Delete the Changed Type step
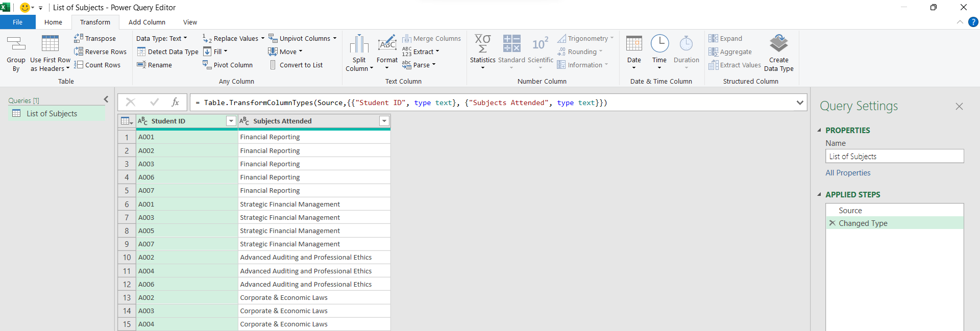This screenshot has height=331, width=980. tap(832, 223)
